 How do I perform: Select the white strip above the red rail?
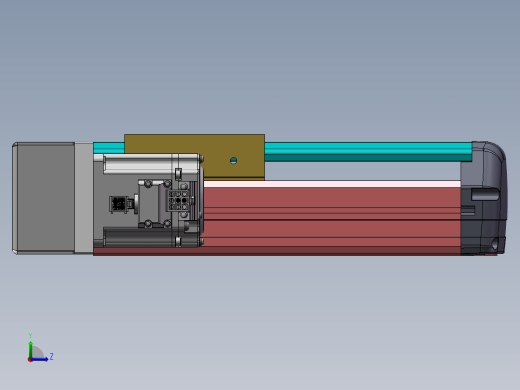(332, 184)
